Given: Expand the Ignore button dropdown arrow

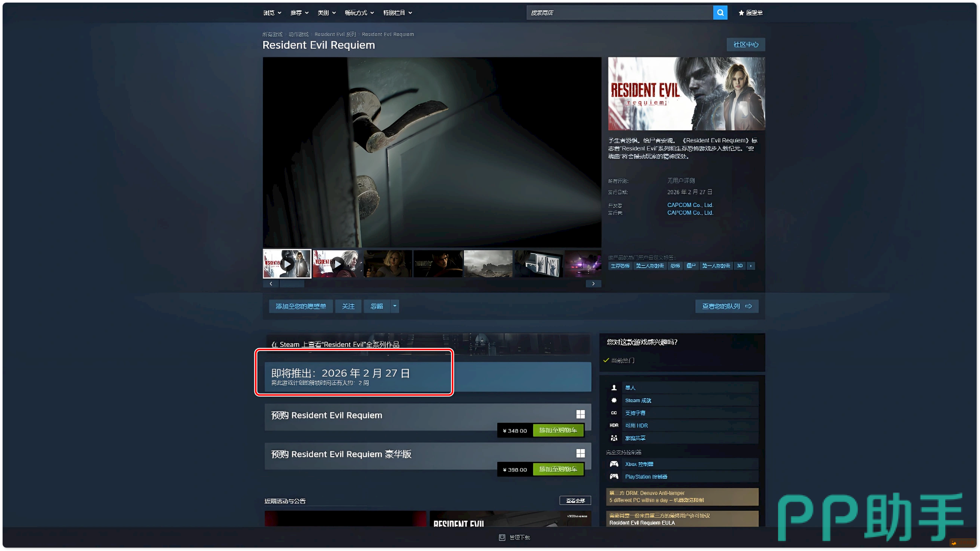Looking at the screenshot, I should coord(394,306).
